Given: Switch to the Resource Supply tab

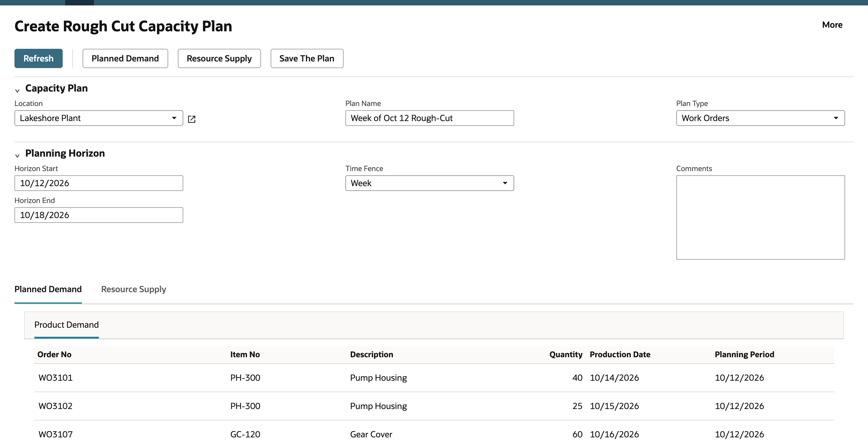Looking at the screenshot, I should [134, 289].
